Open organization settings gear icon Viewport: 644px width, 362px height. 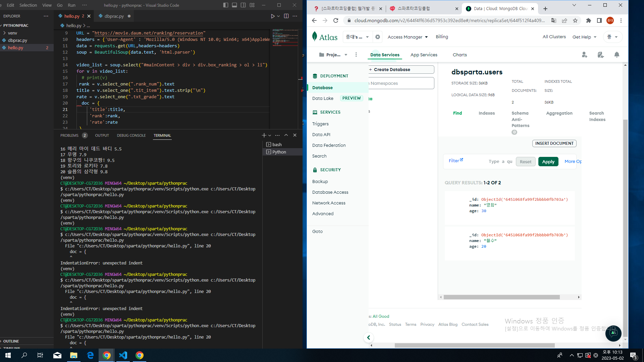tap(378, 37)
